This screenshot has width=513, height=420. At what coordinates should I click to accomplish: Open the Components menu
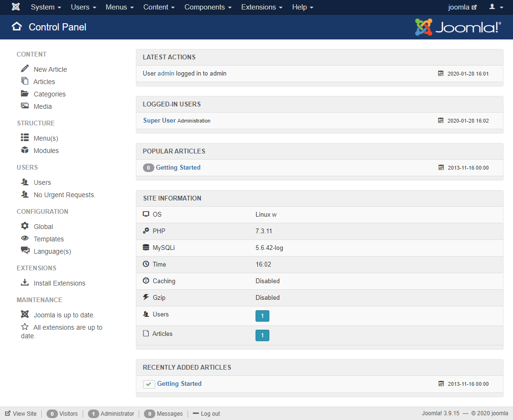click(208, 7)
